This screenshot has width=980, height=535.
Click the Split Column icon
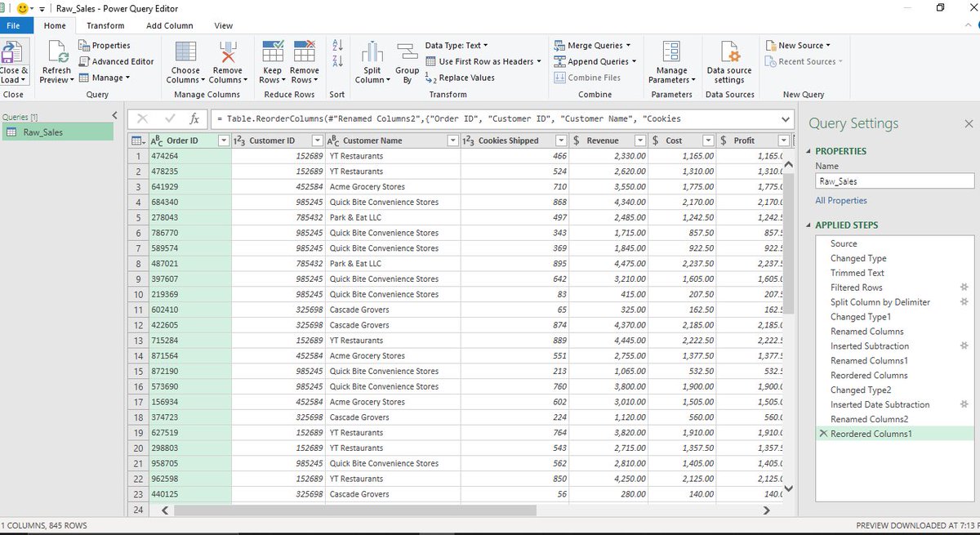point(372,52)
